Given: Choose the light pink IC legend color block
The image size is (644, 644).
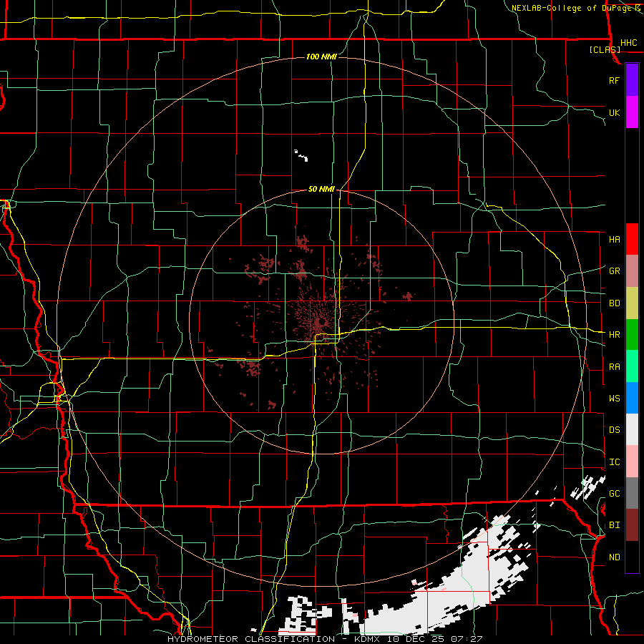Looking at the screenshot, I should pos(632,462).
